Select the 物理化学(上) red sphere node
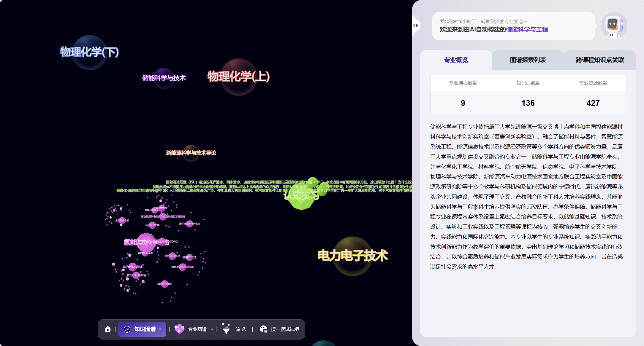This screenshot has height=346, width=644. [238, 77]
